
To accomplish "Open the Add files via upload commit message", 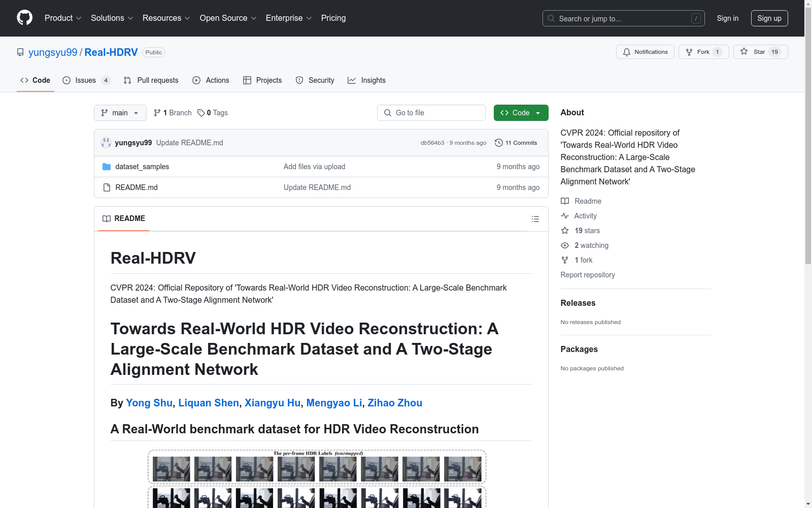I will coord(315,167).
